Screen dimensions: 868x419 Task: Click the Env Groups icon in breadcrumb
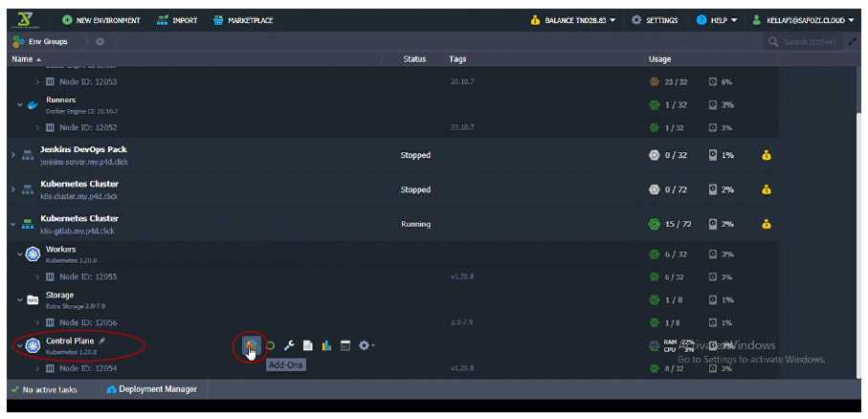click(19, 41)
